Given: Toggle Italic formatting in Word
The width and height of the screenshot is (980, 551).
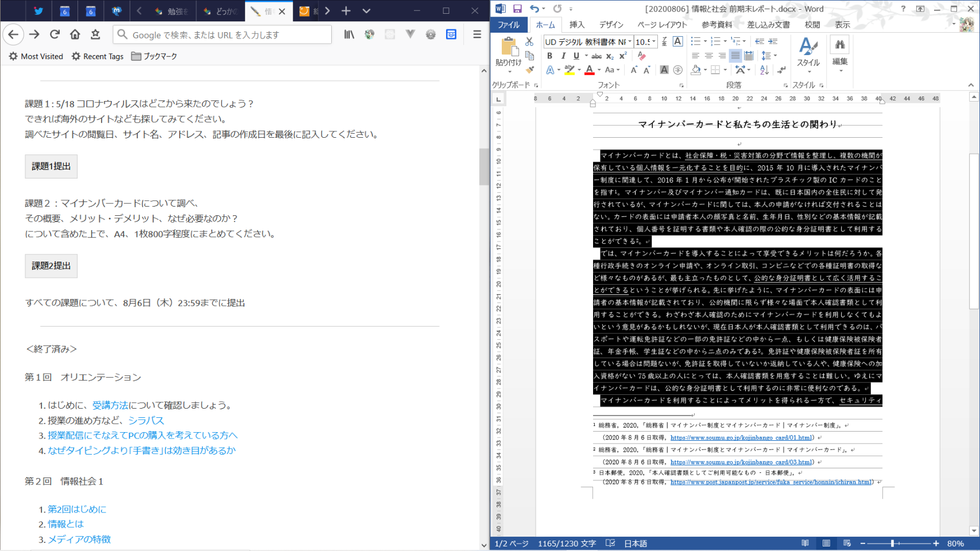Looking at the screenshot, I should [563, 56].
